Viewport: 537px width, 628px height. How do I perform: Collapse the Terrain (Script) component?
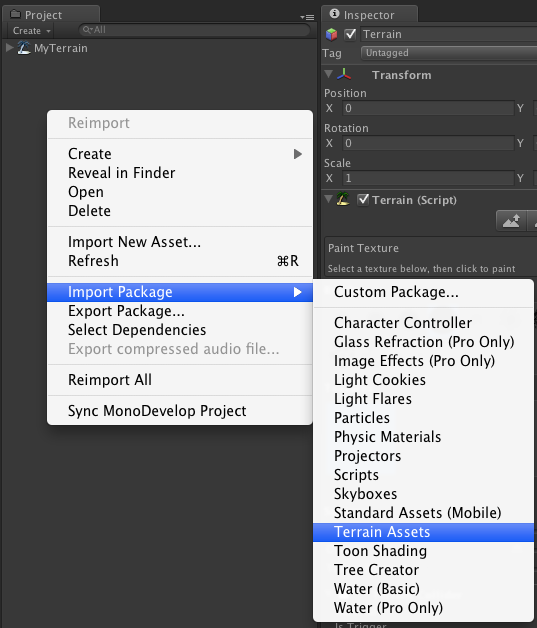point(328,198)
